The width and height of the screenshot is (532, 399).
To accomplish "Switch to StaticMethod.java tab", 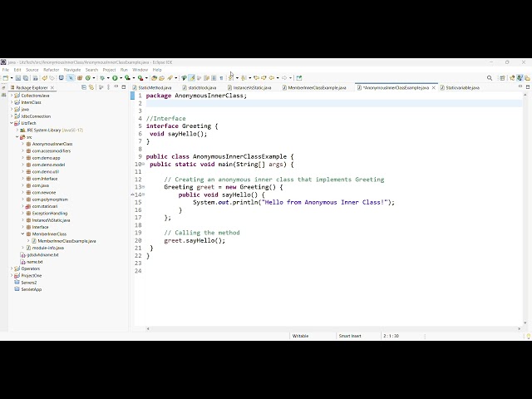I will pyautogui.click(x=152, y=88).
